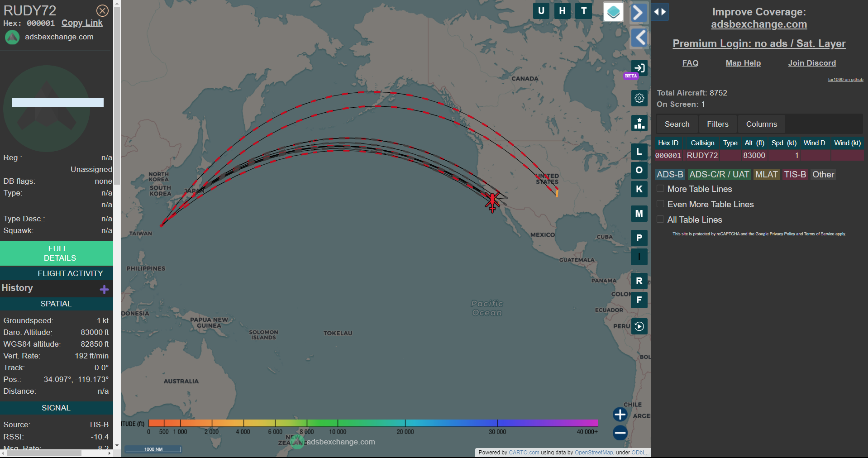This screenshot has height=458, width=868.
Task: Enable Even More Table Lines checkbox
Action: [x=660, y=204]
